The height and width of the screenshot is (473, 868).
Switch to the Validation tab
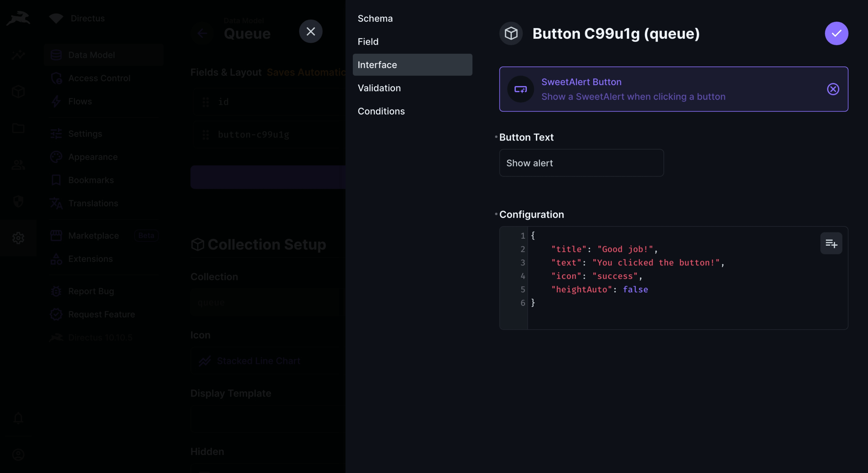379,87
